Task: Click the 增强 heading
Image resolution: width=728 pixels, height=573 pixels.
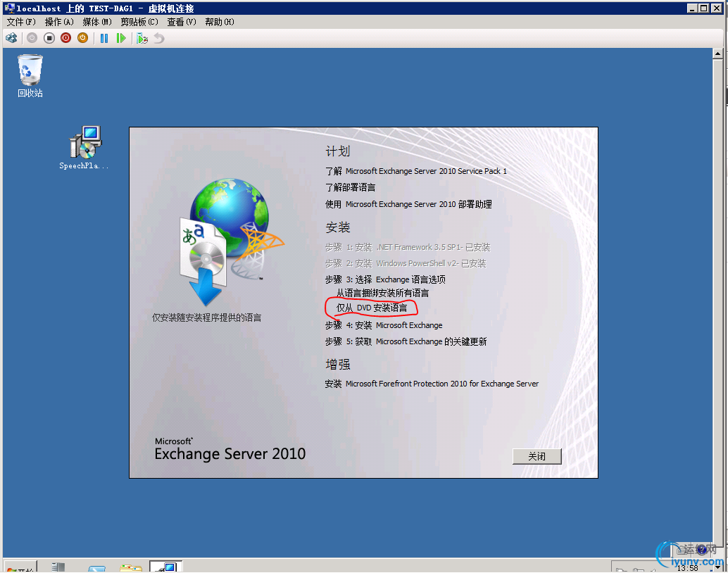Action: 337,364
